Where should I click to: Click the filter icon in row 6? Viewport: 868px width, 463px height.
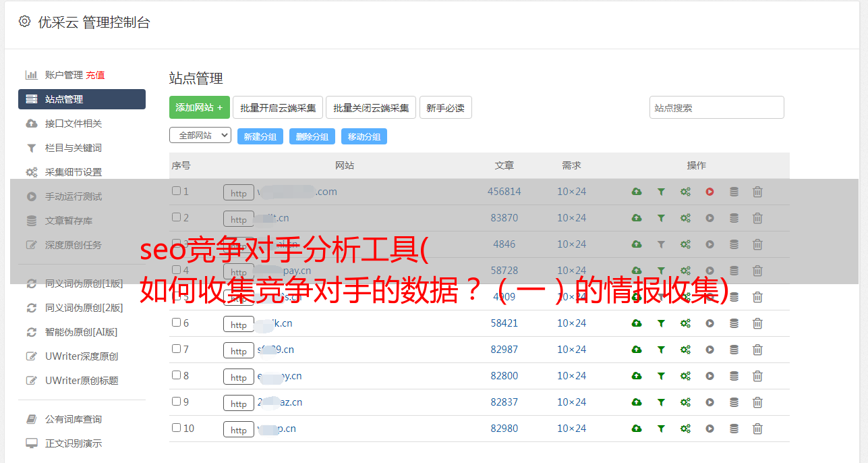(x=661, y=323)
